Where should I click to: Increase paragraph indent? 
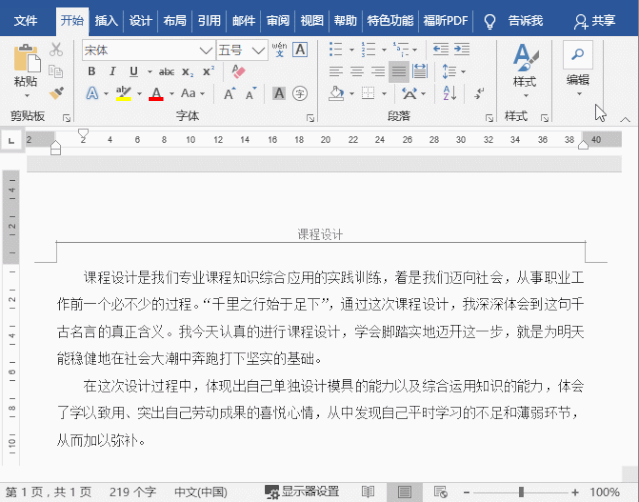[x=462, y=50]
